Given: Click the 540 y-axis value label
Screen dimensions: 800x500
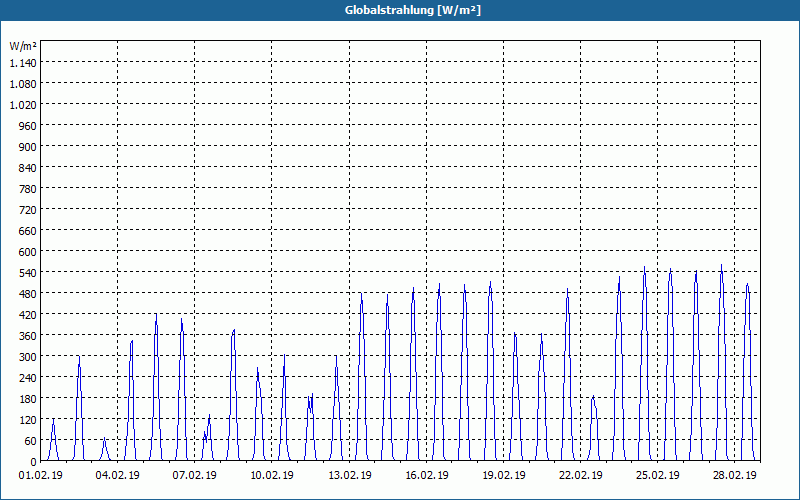Looking at the screenshot, I should click(28, 272).
